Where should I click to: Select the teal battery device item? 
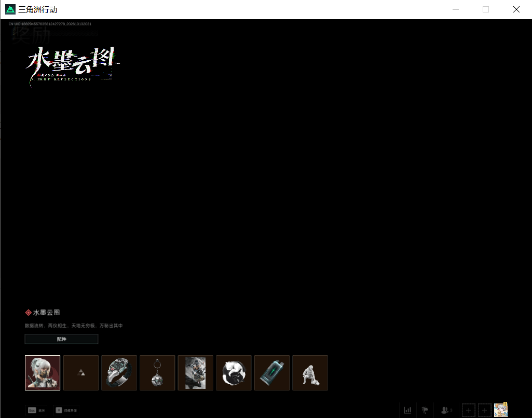pos(272,373)
